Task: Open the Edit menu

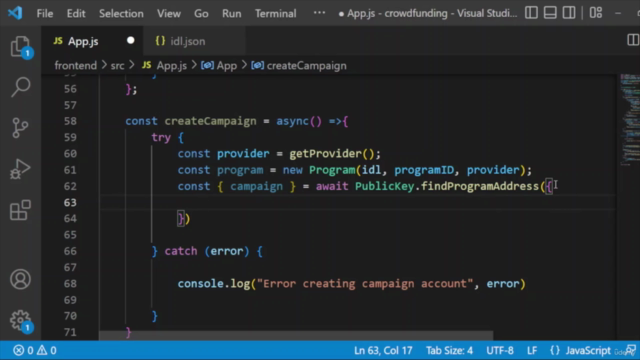Action: (x=76, y=13)
